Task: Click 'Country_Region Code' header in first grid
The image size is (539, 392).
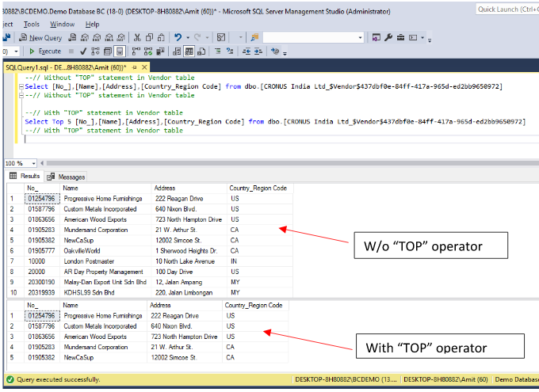Action: point(258,188)
